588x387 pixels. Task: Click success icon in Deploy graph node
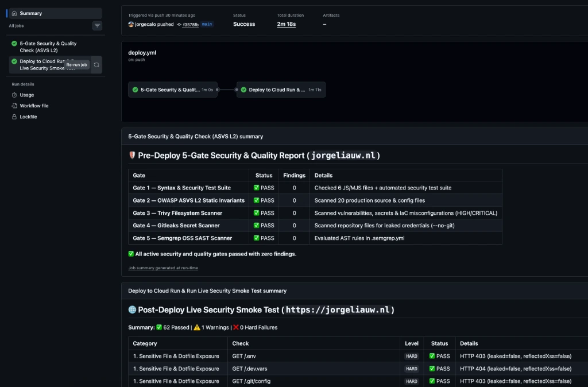point(243,90)
